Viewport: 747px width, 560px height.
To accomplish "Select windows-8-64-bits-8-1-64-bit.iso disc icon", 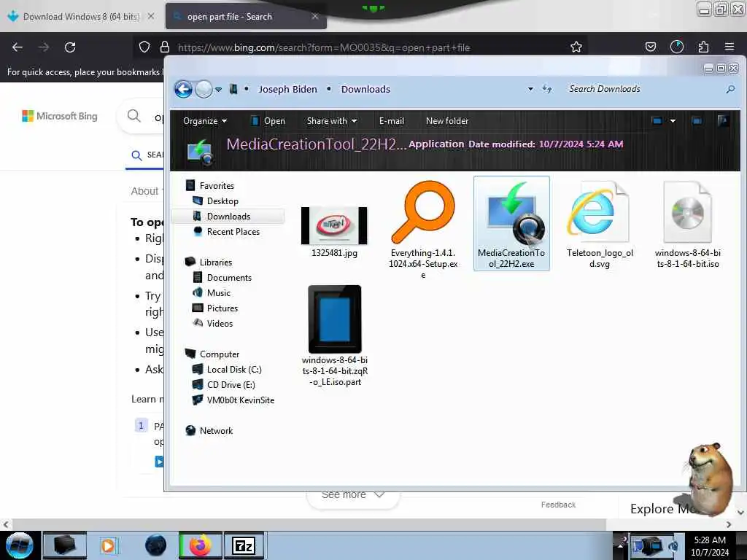I will pyautogui.click(x=687, y=213).
